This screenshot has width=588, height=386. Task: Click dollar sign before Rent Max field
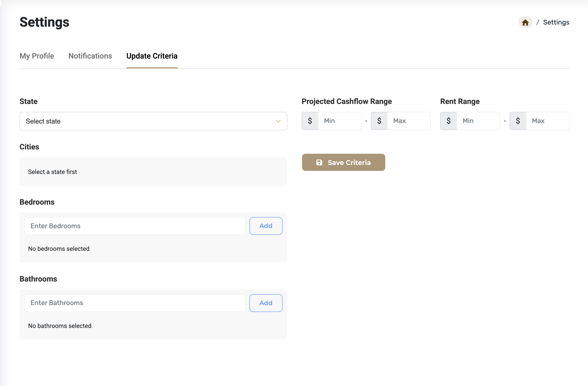[517, 121]
